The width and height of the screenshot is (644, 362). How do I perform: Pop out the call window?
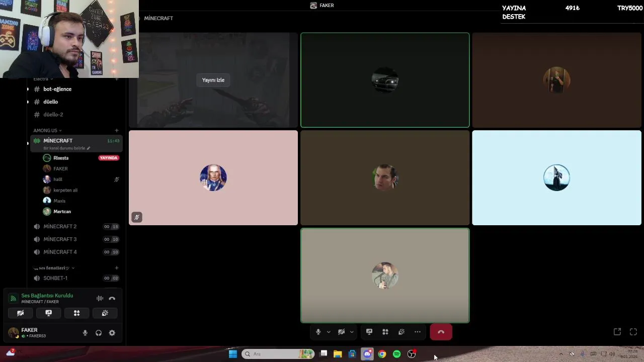(x=617, y=332)
